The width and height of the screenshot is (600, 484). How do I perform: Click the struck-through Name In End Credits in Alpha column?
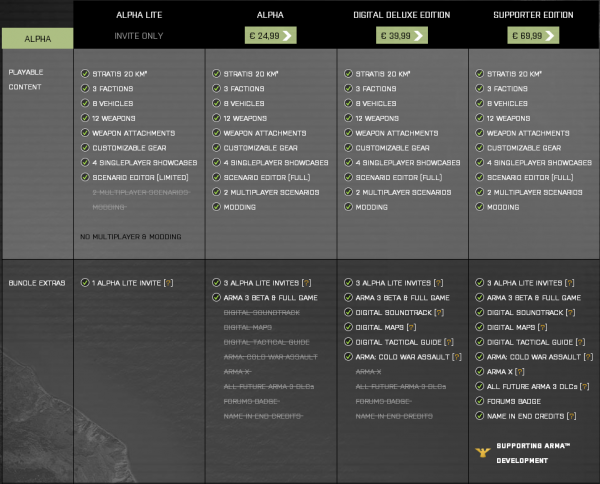(263, 416)
